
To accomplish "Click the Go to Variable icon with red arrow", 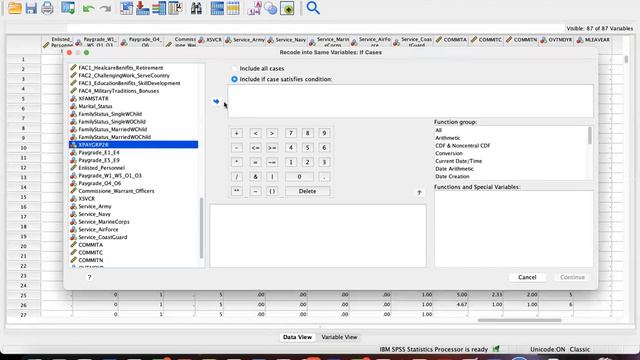I will 142,8.
